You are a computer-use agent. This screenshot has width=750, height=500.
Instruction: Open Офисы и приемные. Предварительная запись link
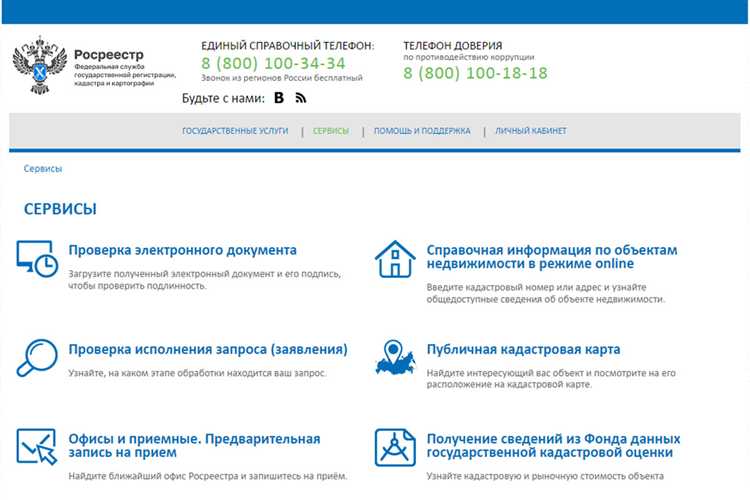click(x=194, y=445)
